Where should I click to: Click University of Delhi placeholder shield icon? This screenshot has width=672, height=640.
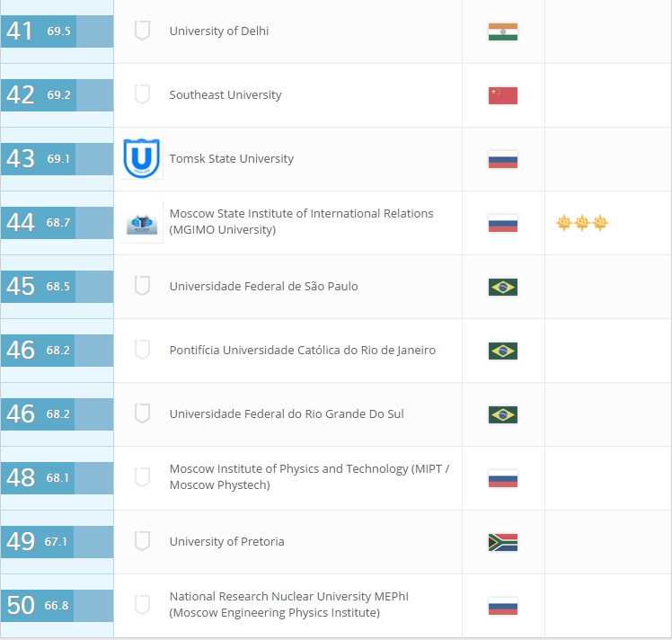coord(142,31)
